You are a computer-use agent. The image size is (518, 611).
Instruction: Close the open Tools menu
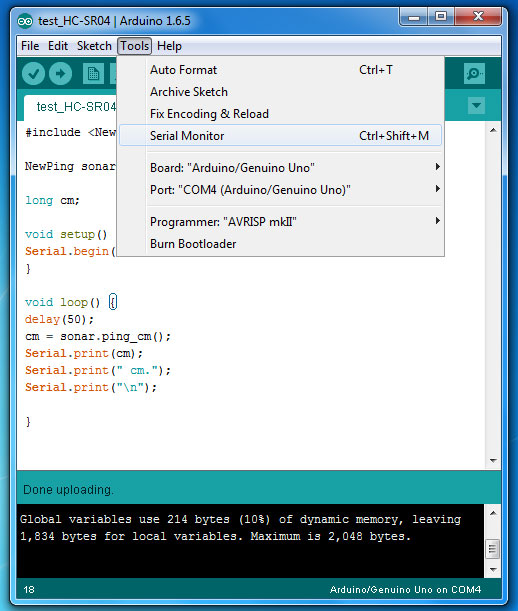pos(134,46)
